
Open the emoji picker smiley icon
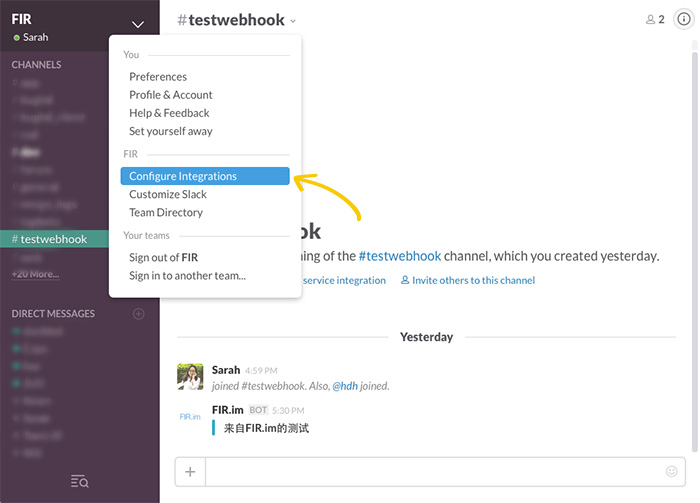pyautogui.click(x=671, y=471)
